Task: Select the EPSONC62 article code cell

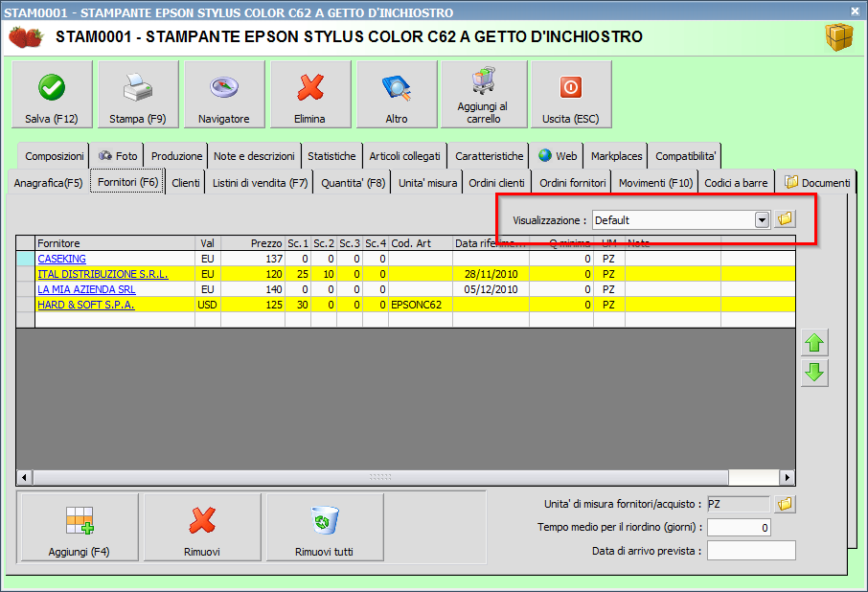Action: (421, 305)
